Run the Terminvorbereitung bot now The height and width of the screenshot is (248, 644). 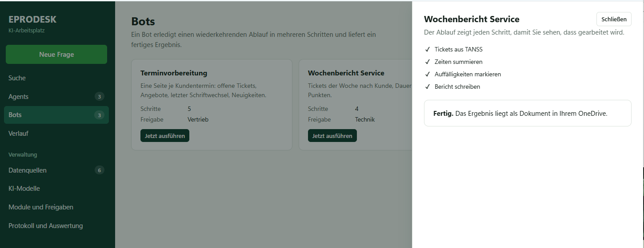[x=165, y=136]
